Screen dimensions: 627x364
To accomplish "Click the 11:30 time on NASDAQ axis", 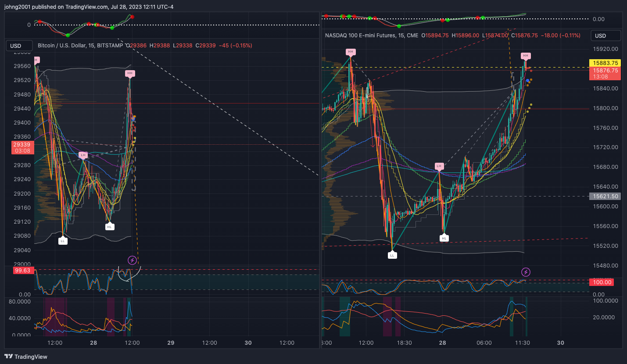I will coord(523,343).
